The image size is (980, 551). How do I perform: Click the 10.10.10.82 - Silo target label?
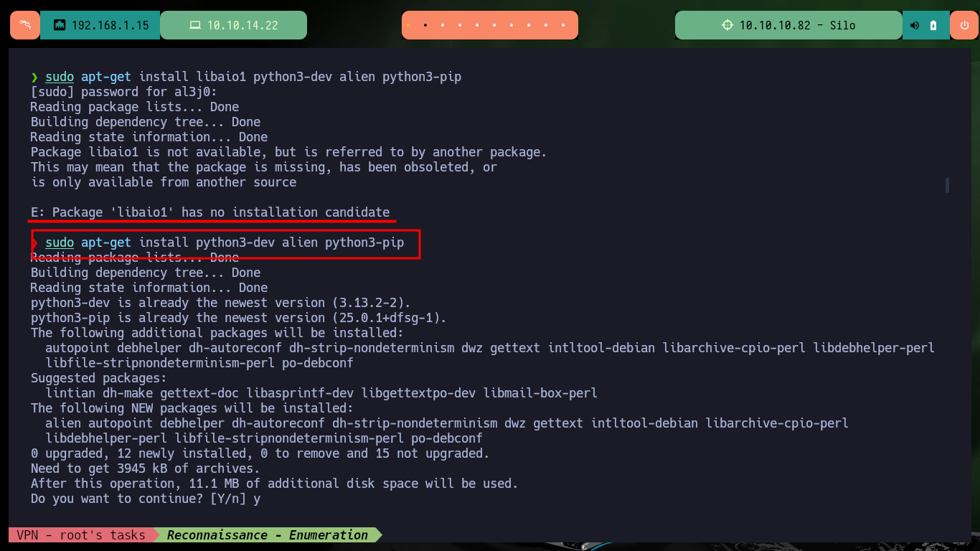tap(797, 25)
